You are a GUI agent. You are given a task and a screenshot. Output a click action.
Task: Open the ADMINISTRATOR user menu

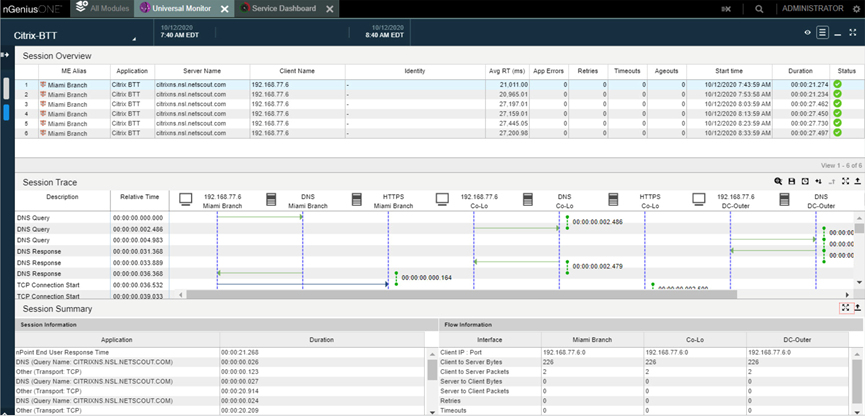(x=812, y=8)
